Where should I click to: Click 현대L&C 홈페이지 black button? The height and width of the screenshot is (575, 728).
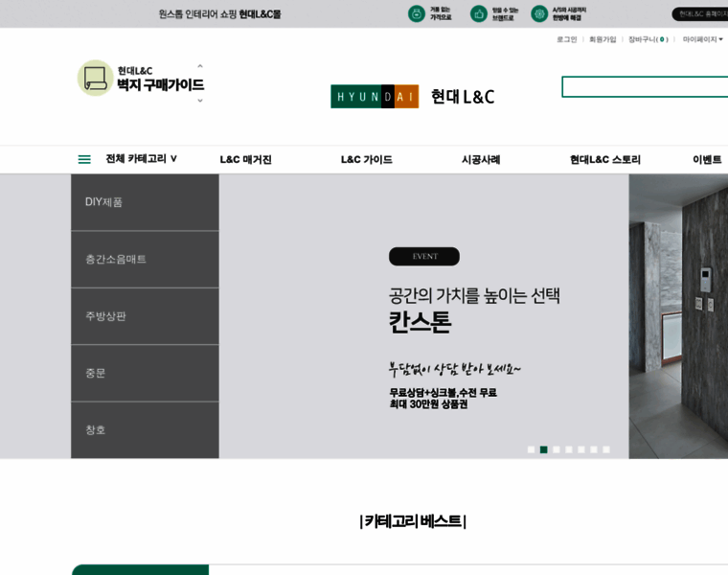pos(699,14)
